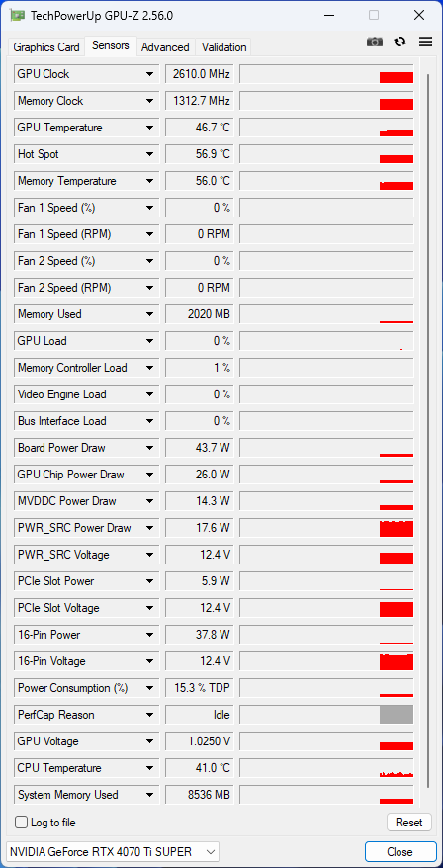Click the GPU-Z app icon in title bar
Screen dimensions: 443x868
(17, 16)
